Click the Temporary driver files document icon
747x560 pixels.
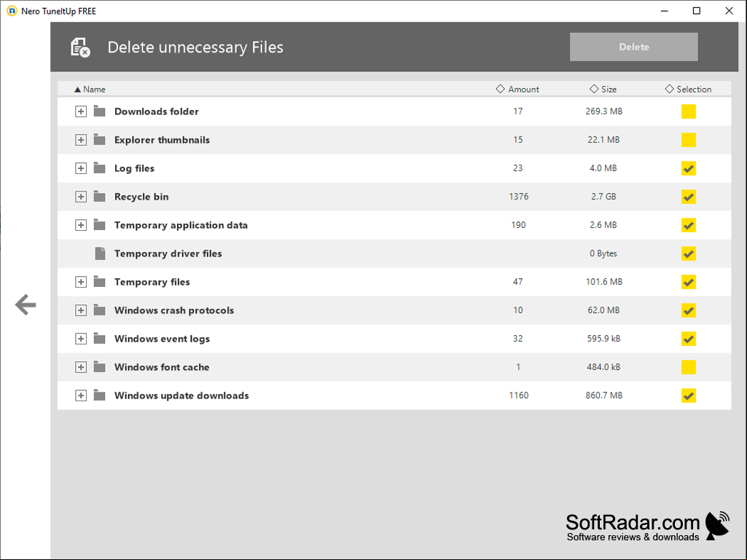tap(100, 253)
